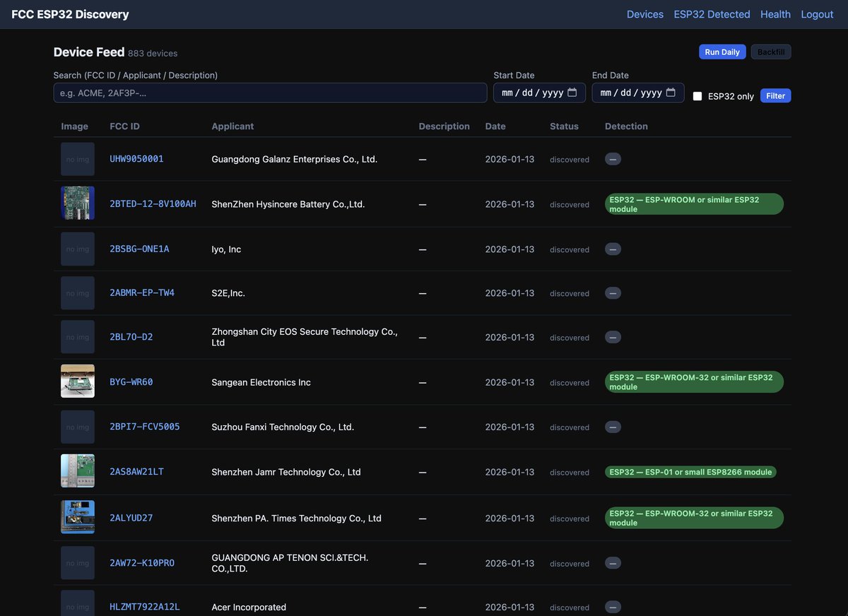
Task: Click the FCC ID column header
Action: (x=124, y=126)
